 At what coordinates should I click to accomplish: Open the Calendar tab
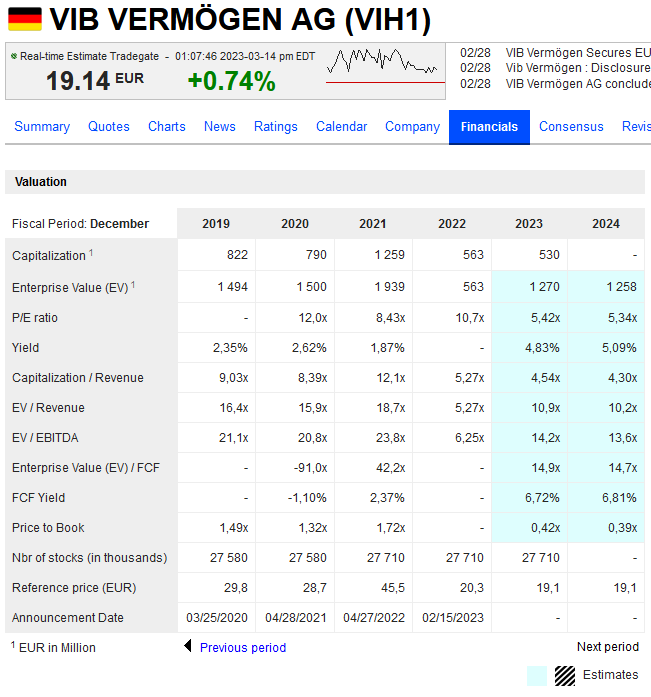coord(342,127)
